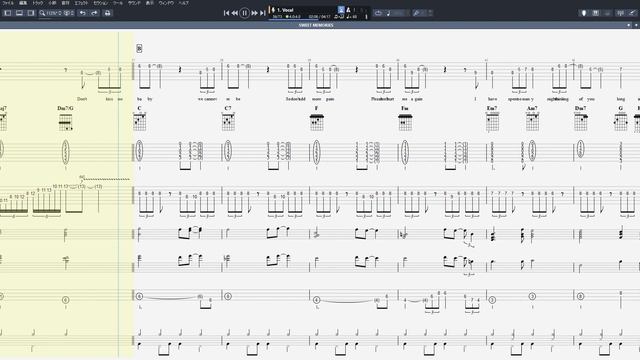Viewport: 640px width, 360px height.
Task: Open the セクション (Section) menu
Action: [x=100, y=3]
